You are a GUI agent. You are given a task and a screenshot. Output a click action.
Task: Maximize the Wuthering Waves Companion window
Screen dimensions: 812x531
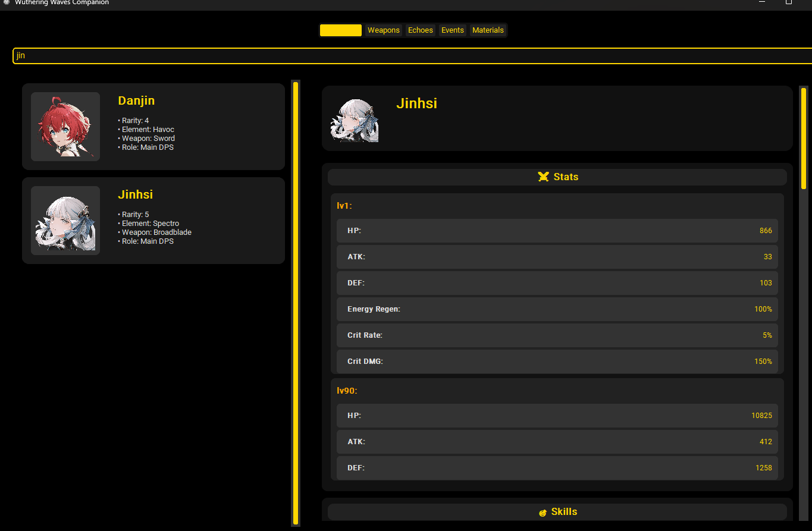coord(789,2)
